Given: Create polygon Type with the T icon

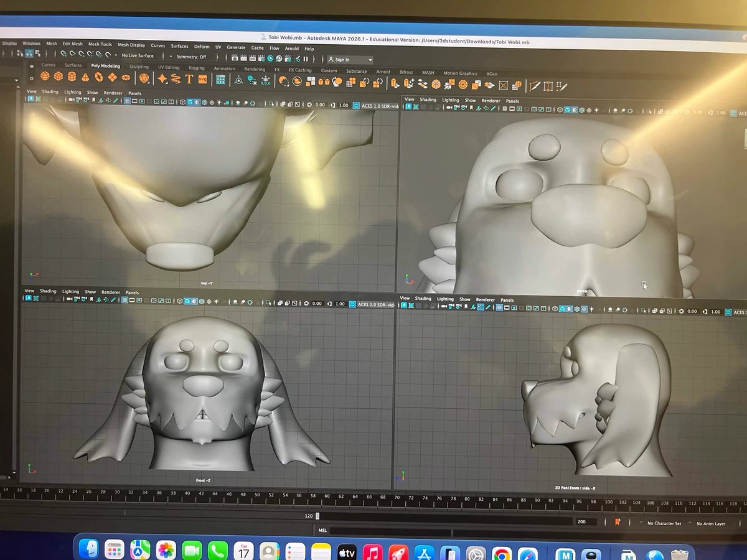Looking at the screenshot, I should point(189,79).
